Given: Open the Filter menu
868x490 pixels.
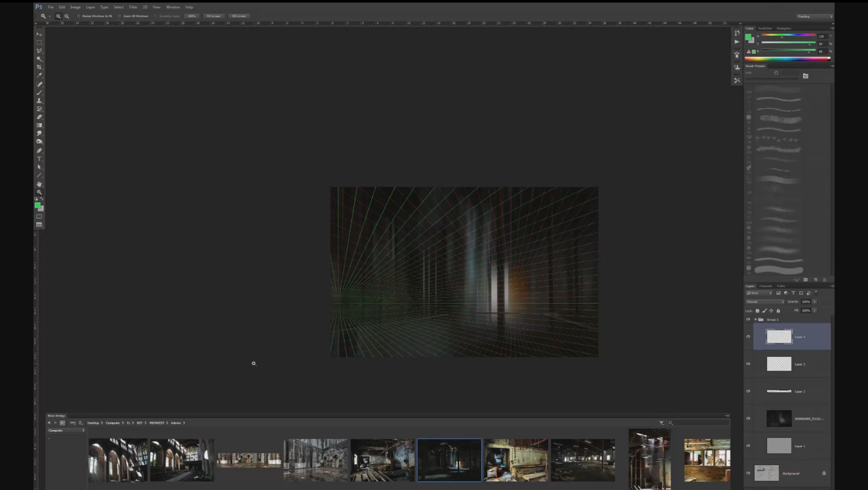Looking at the screenshot, I should [x=133, y=7].
